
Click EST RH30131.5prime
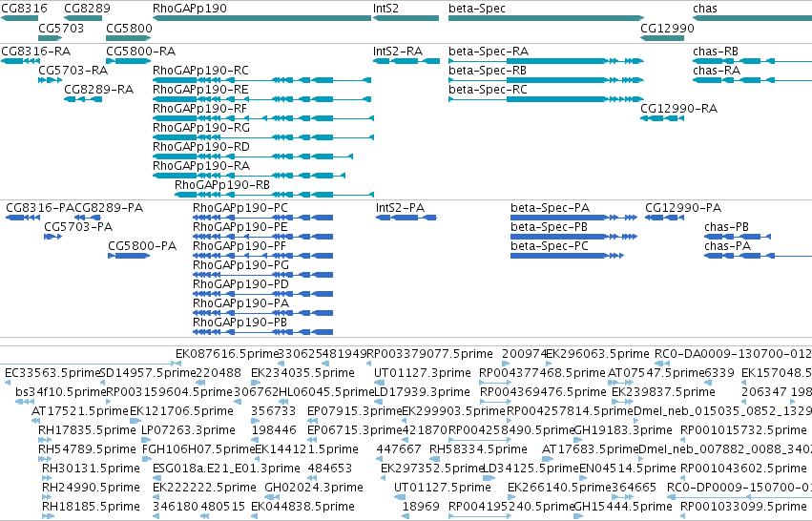(91, 469)
